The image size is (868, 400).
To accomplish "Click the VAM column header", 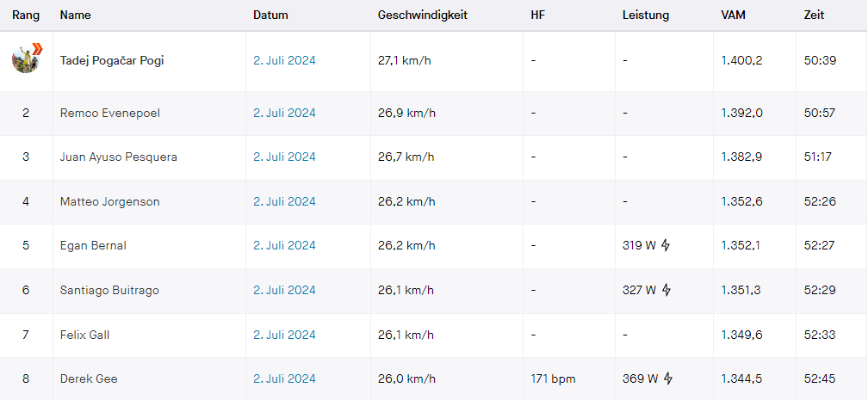I will pyautogui.click(x=734, y=15).
